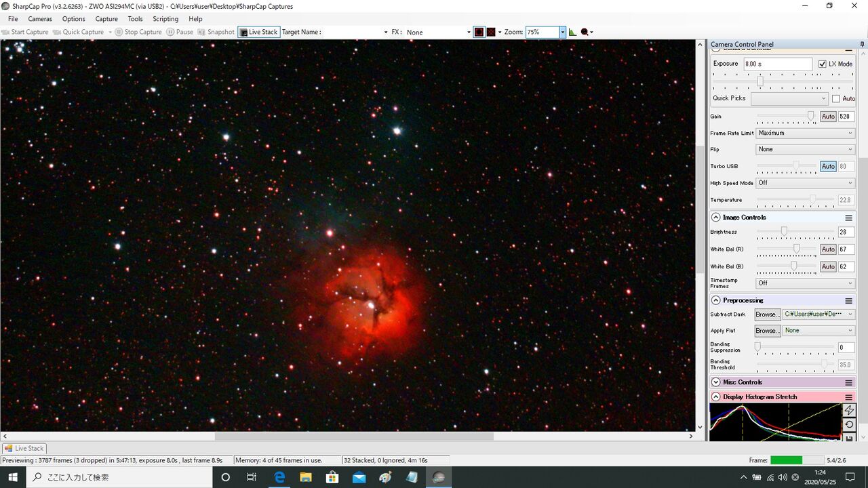Open Windows Start menu
This screenshot has width=868, height=488.
[13, 477]
